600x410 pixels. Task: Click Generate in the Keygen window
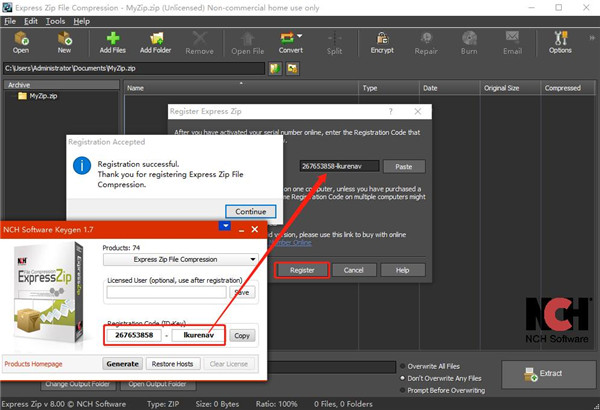point(122,364)
